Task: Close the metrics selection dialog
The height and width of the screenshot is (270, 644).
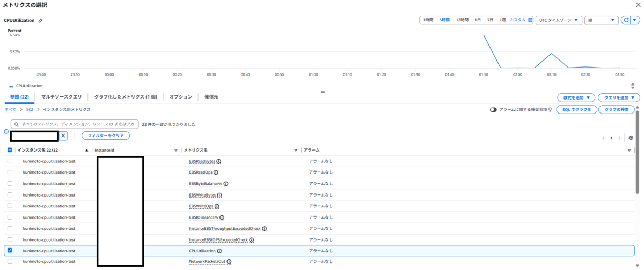Action: click(637, 5)
